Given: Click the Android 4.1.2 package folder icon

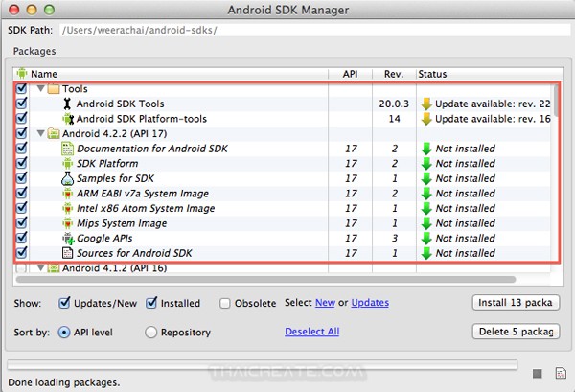Looking at the screenshot, I should click(54, 268).
